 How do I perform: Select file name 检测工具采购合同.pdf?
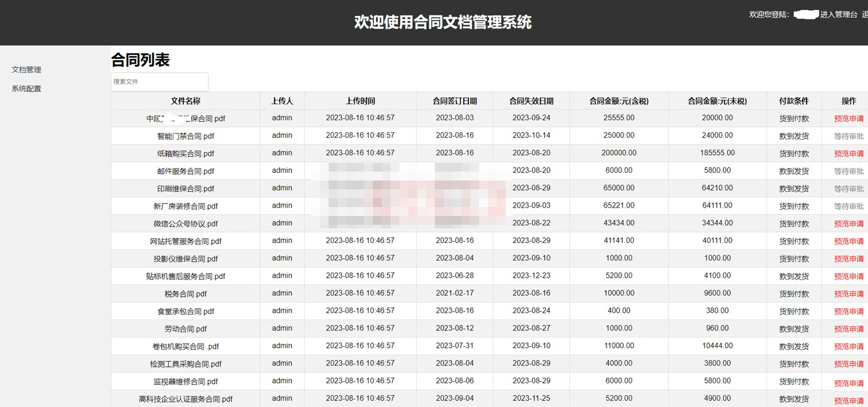[x=185, y=364]
